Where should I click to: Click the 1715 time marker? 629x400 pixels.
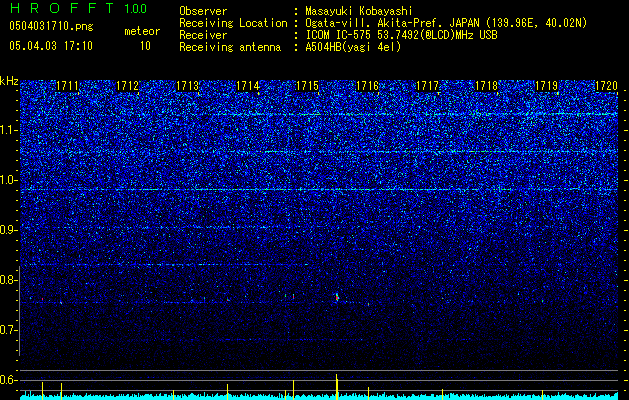[307, 86]
